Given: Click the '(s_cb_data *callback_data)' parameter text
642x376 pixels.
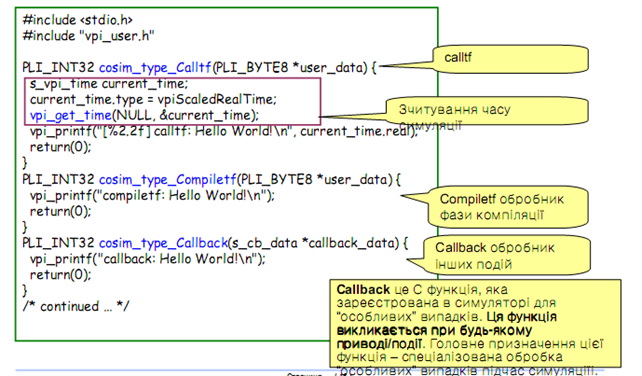Looking at the screenshot, I should 313,243.
